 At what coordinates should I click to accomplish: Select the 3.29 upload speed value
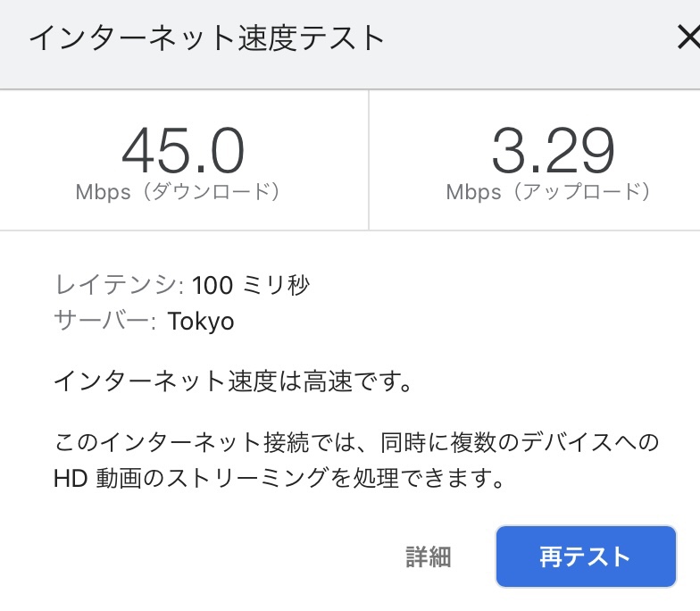click(x=553, y=150)
